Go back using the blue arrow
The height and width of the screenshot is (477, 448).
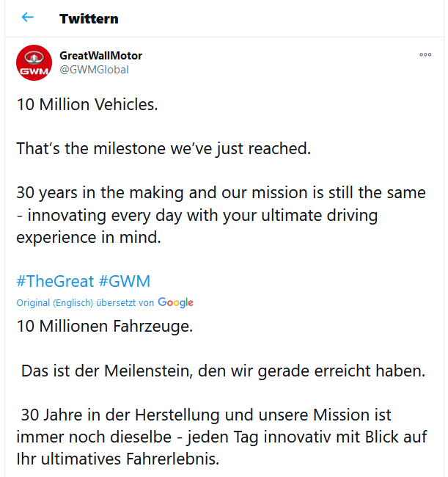(28, 18)
